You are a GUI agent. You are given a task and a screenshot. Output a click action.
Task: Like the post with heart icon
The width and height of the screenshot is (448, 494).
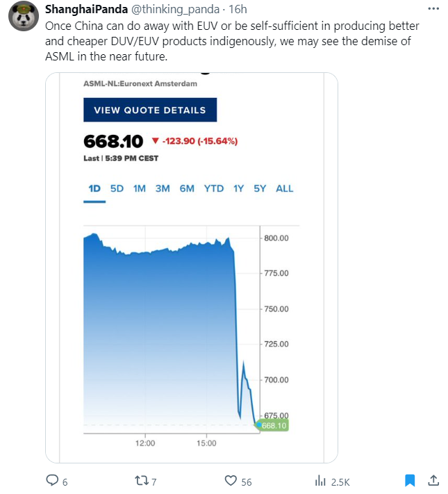click(x=231, y=481)
